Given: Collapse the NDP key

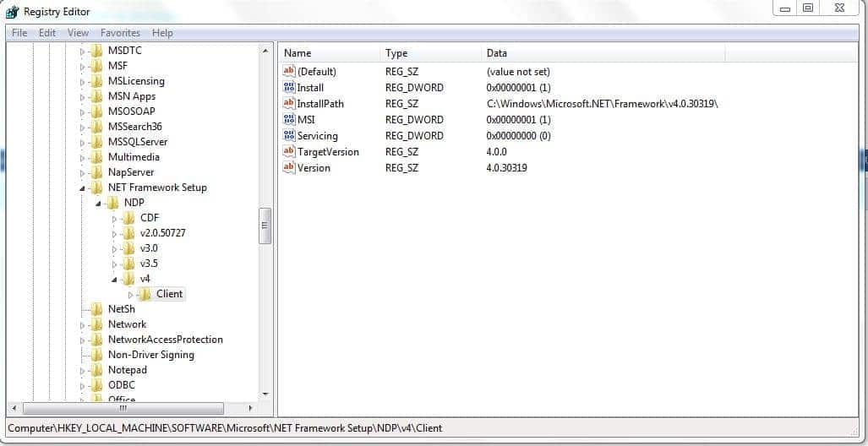Looking at the screenshot, I should 99,204.
